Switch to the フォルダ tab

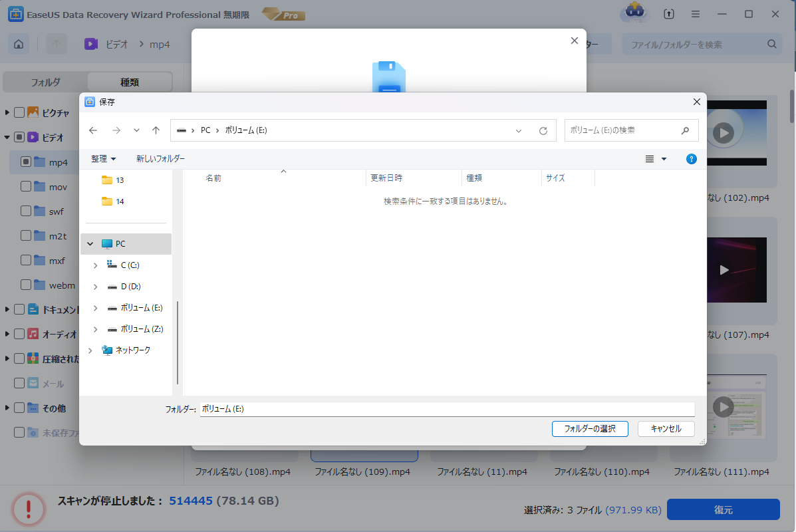click(45, 82)
